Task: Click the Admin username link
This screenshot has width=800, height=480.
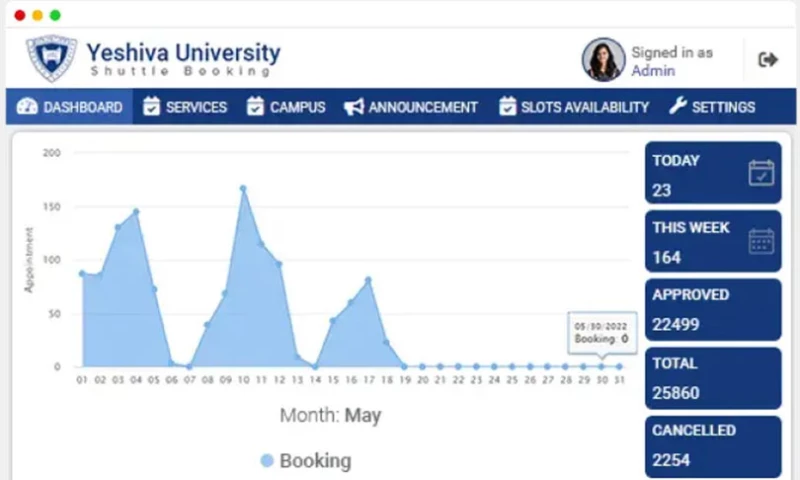Action: (653, 70)
